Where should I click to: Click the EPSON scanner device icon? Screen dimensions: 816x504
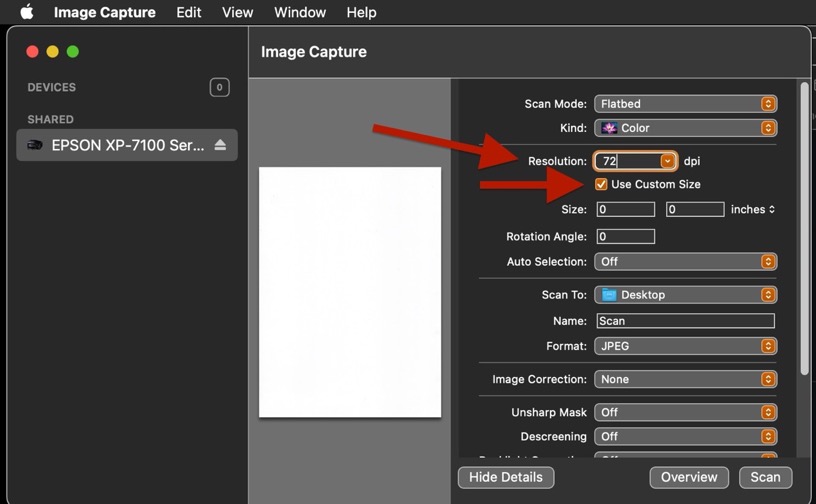click(x=35, y=145)
